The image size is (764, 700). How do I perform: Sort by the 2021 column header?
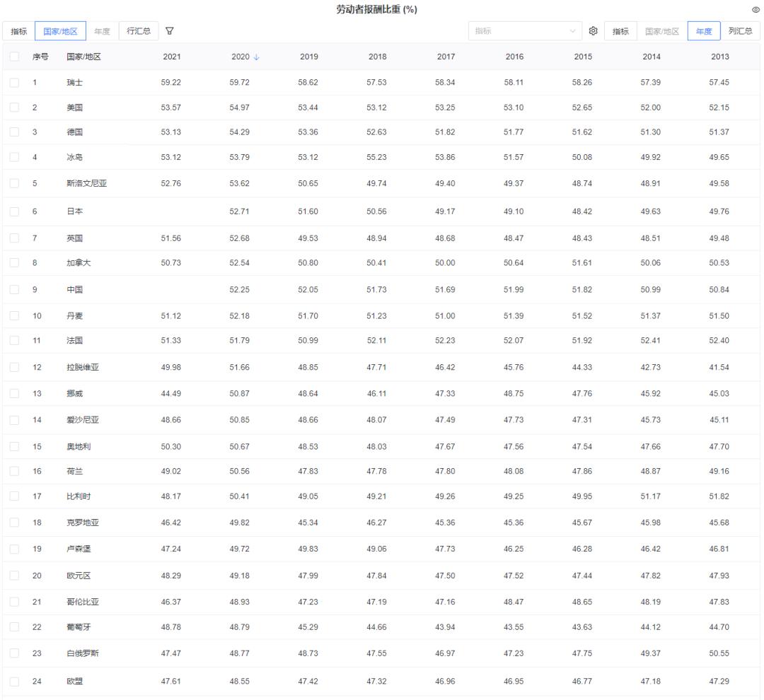[172, 57]
